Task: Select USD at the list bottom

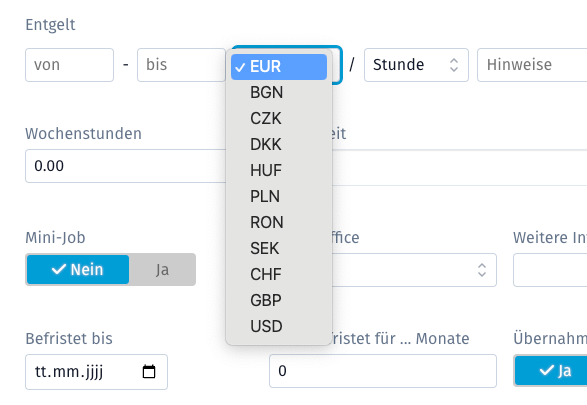Action: click(x=279, y=326)
